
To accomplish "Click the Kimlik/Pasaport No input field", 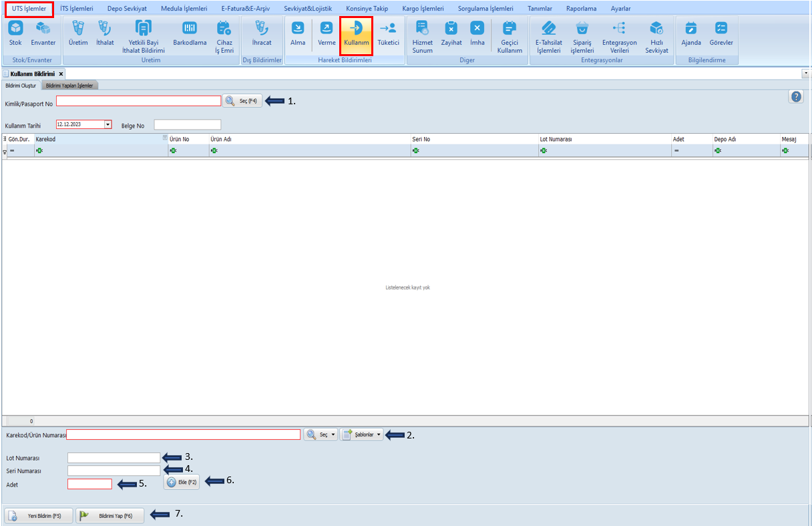I will (138, 101).
